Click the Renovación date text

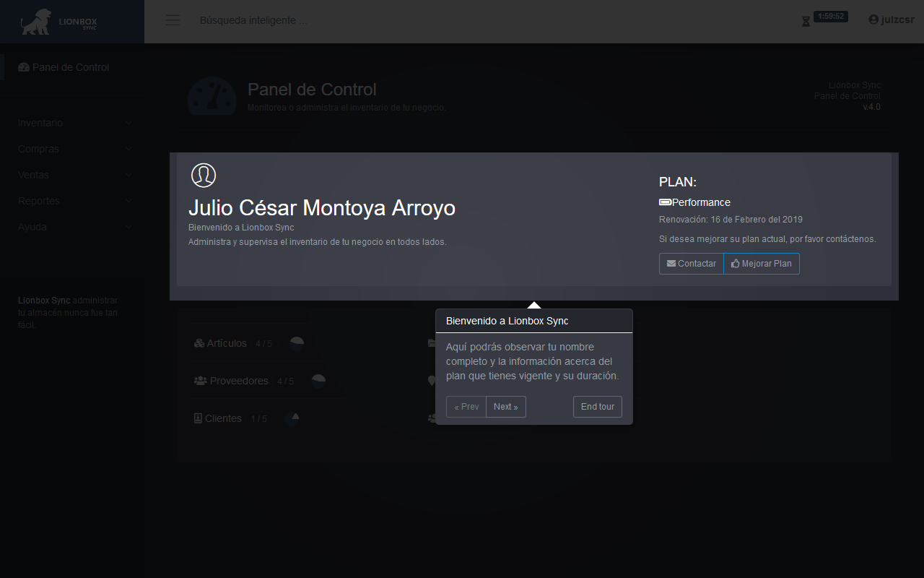click(x=731, y=220)
